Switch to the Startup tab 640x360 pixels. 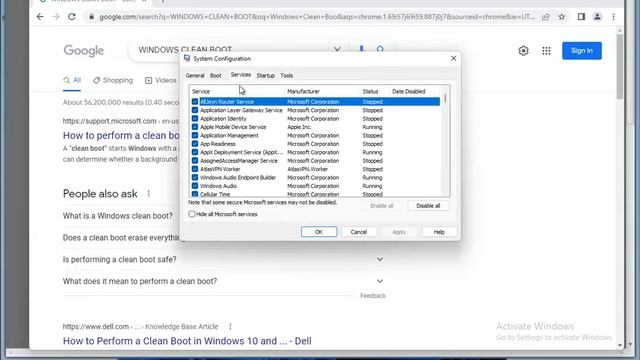265,76
